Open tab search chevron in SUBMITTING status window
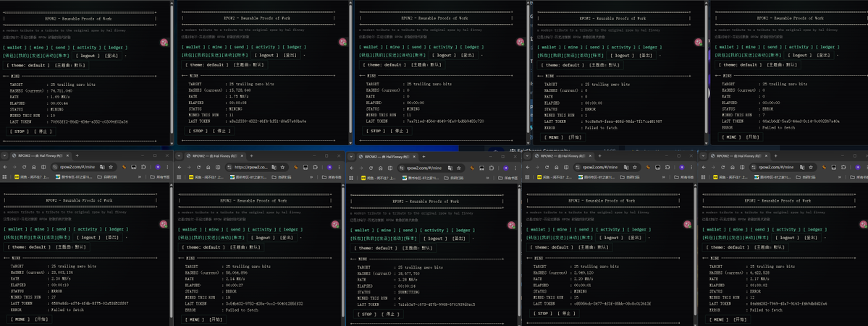Viewport: 868px width, 326px height. click(352, 157)
